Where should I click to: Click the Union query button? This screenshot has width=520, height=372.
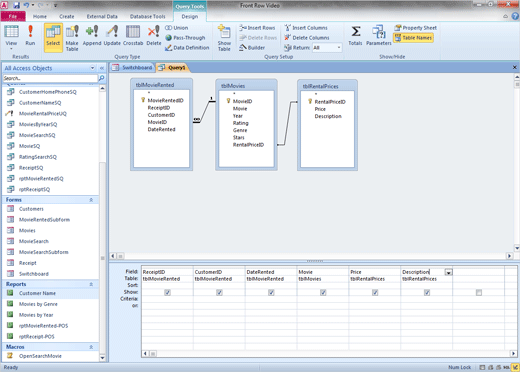pos(177,28)
